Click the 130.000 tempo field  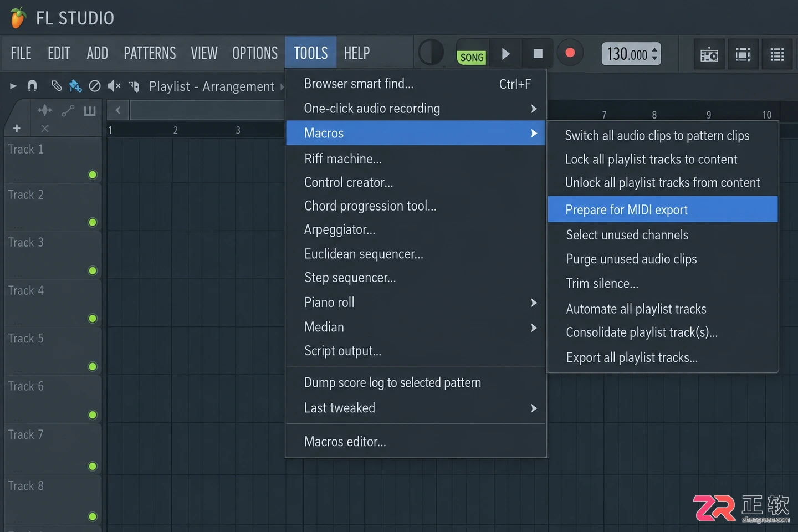(x=631, y=54)
